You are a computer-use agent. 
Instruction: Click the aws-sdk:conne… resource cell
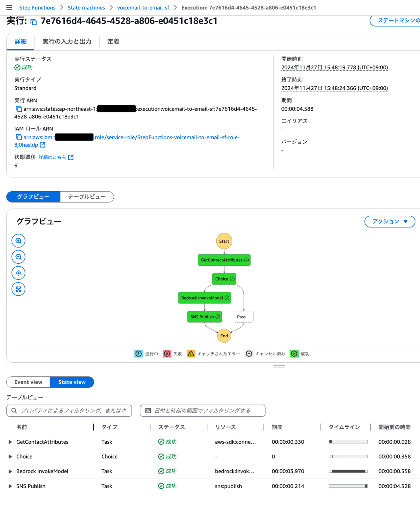(235, 442)
